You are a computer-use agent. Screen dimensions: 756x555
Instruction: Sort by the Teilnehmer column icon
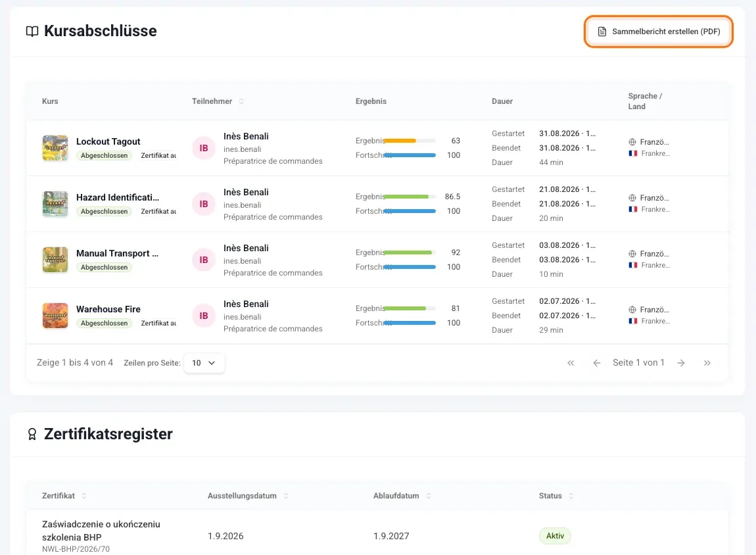coord(241,101)
